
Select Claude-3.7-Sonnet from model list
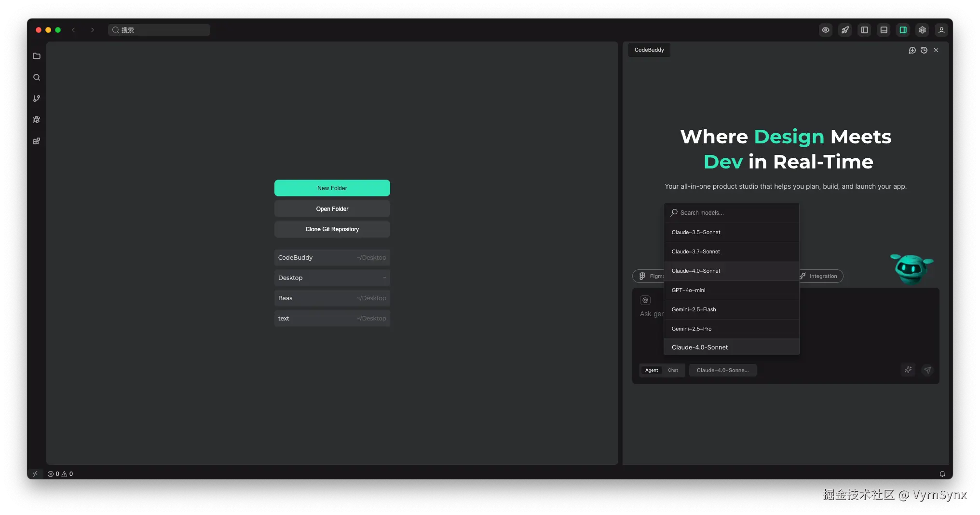coord(732,251)
